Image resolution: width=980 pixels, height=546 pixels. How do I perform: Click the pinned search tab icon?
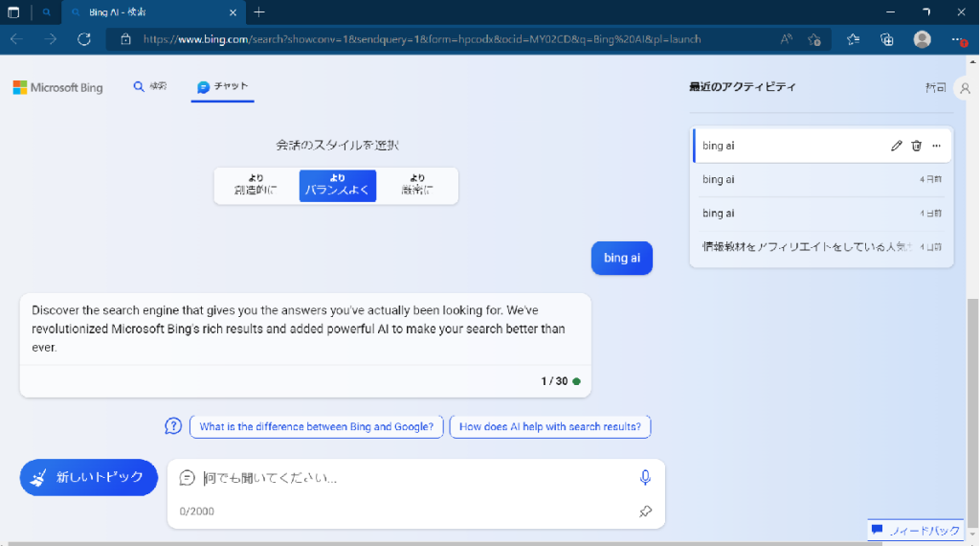(x=46, y=11)
